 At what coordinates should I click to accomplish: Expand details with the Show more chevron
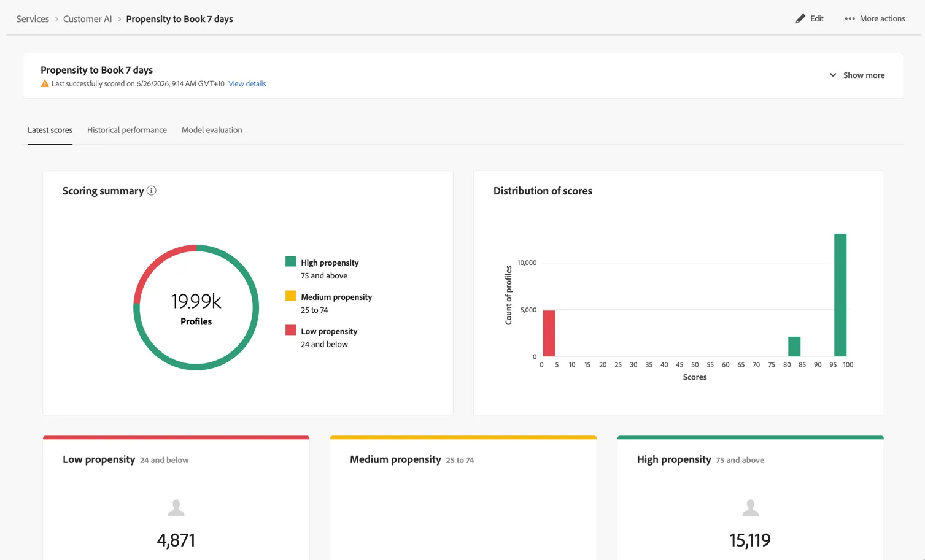point(833,75)
